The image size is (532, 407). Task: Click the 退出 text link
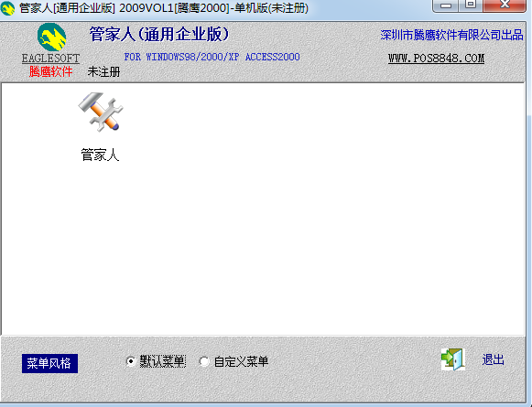[493, 359]
